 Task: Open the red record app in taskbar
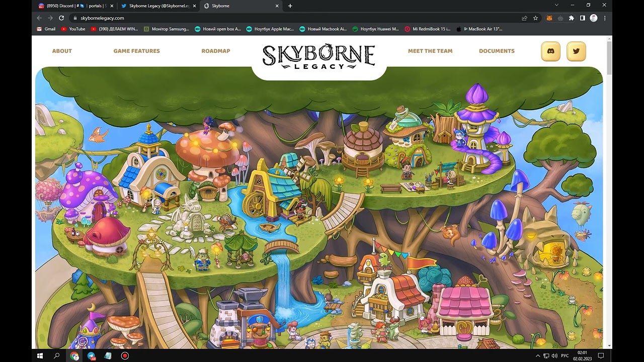(x=125, y=355)
